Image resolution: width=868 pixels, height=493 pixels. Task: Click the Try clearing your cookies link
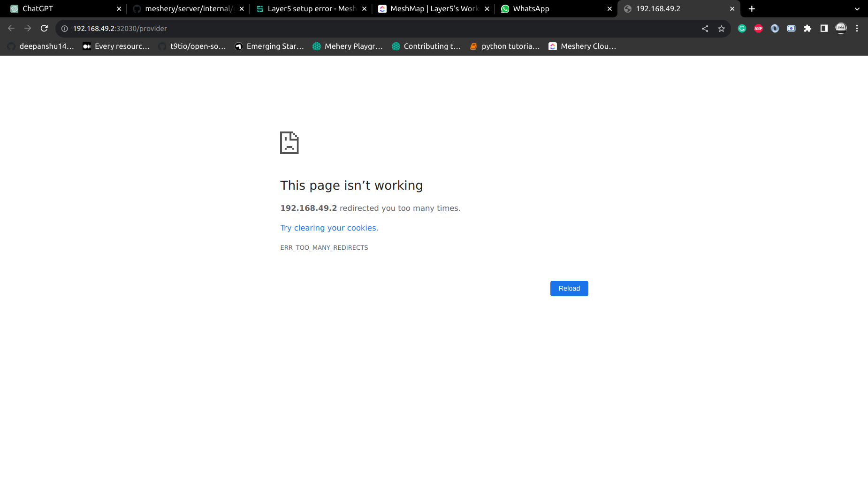pyautogui.click(x=329, y=228)
